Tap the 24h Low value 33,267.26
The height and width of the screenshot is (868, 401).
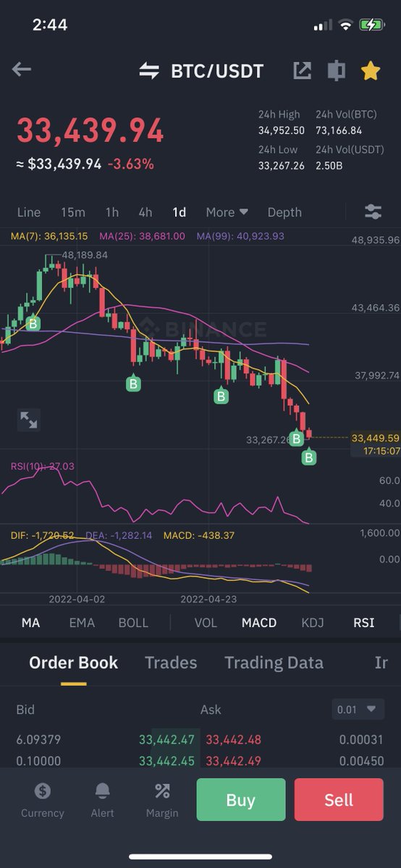coord(280,166)
